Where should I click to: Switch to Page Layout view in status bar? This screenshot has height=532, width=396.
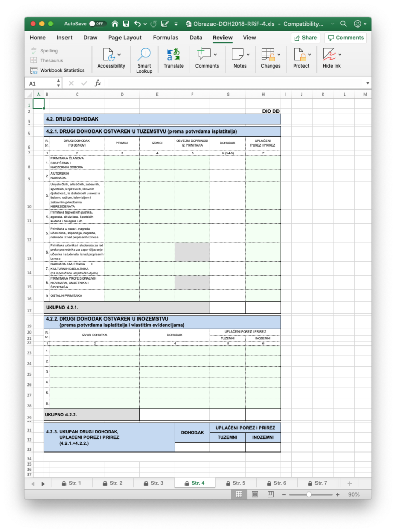pos(255,495)
